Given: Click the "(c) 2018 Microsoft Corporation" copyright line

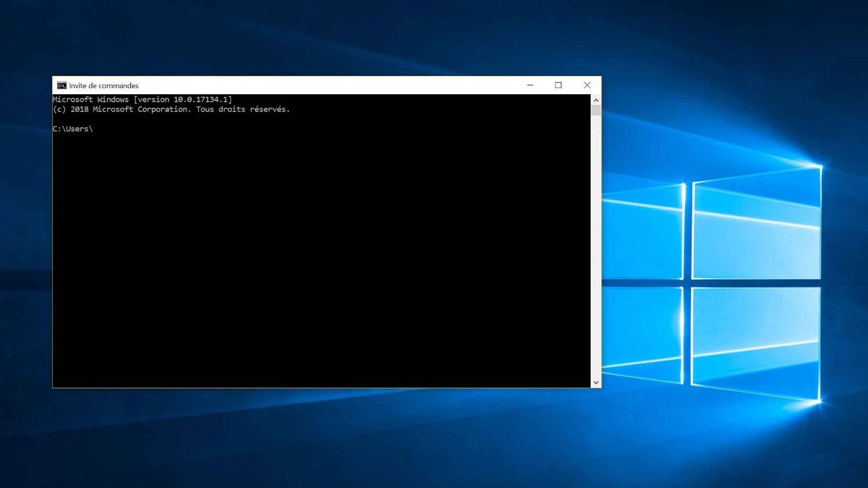Looking at the screenshot, I should click(172, 109).
